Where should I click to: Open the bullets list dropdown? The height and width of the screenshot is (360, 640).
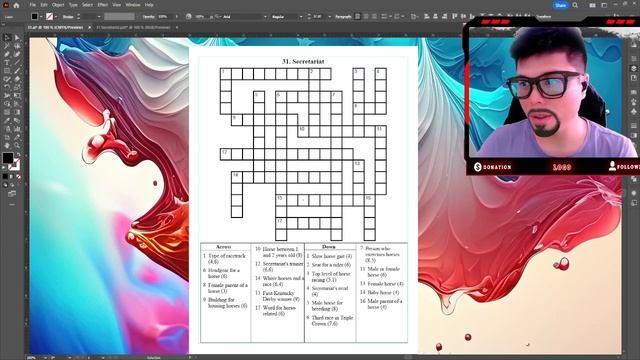pyautogui.click(x=390, y=16)
